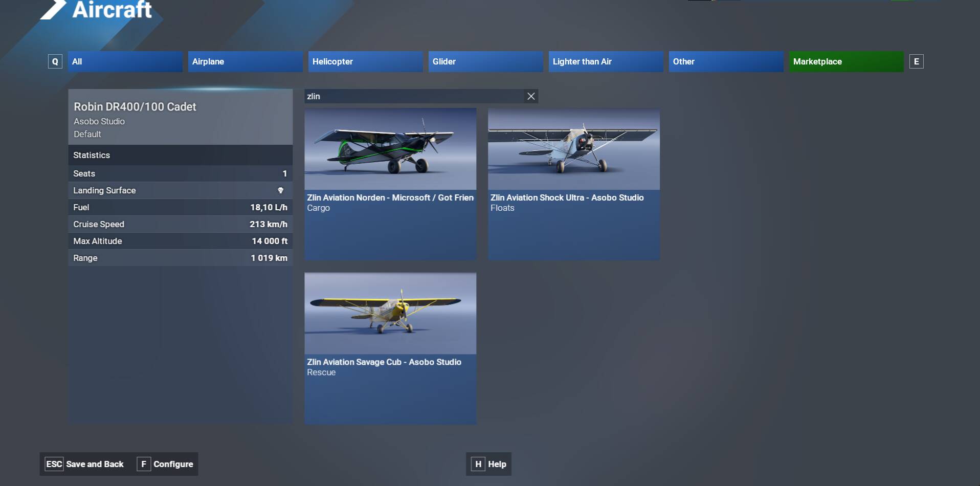Click the Fuel value 18,10 L/h
The image size is (980, 486).
pos(269,207)
